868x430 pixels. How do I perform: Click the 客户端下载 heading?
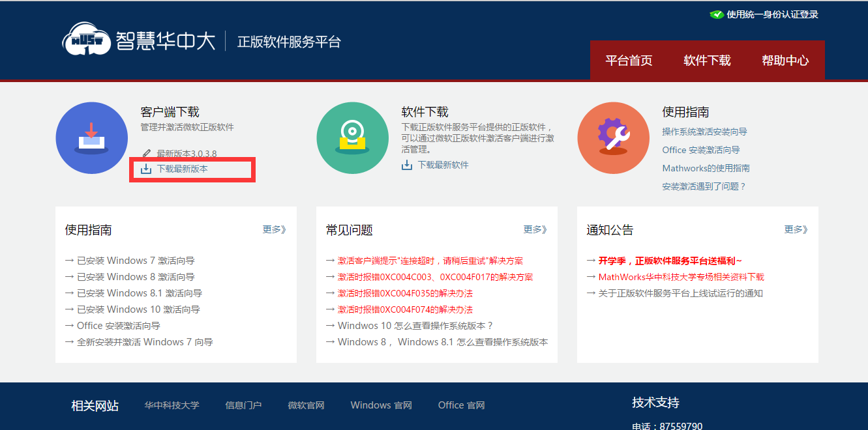click(170, 112)
